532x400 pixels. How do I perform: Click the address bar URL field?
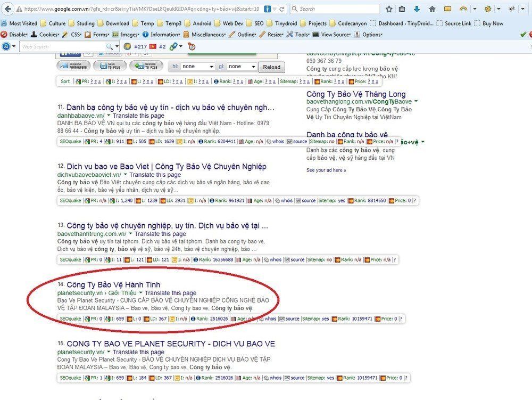(142, 9)
